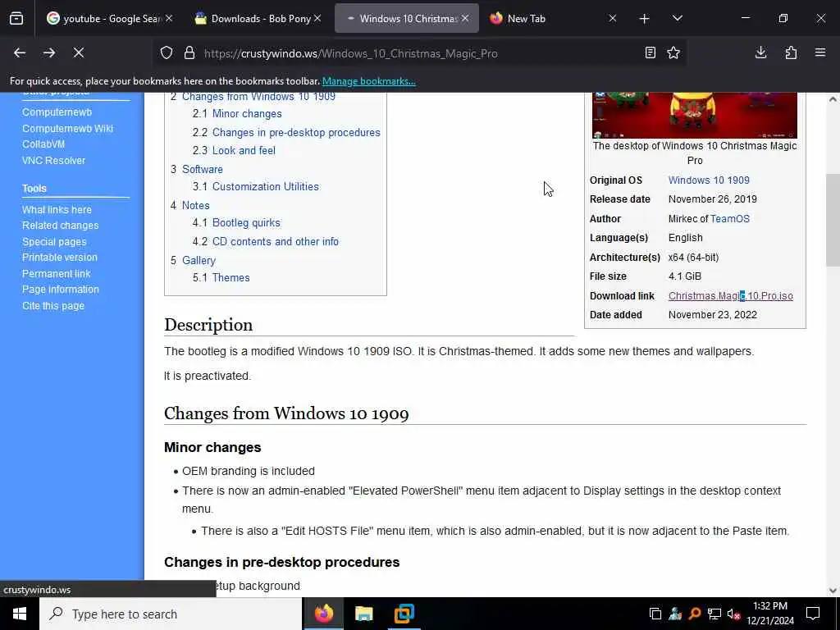840x630 pixels.
Task: Open the notification center icon
Action: pos(813,614)
